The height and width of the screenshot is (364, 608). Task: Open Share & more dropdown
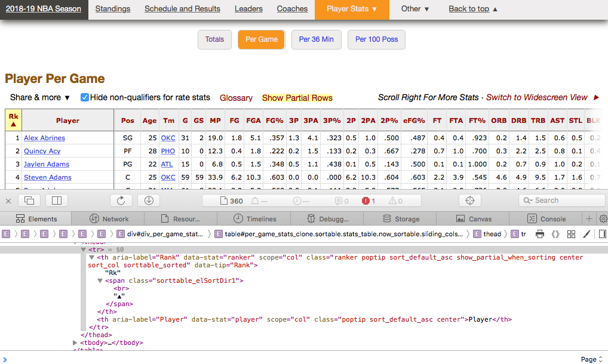pyautogui.click(x=39, y=98)
